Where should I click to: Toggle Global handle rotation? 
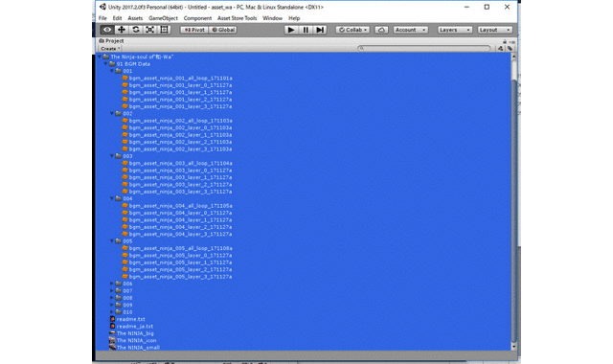pos(223,30)
